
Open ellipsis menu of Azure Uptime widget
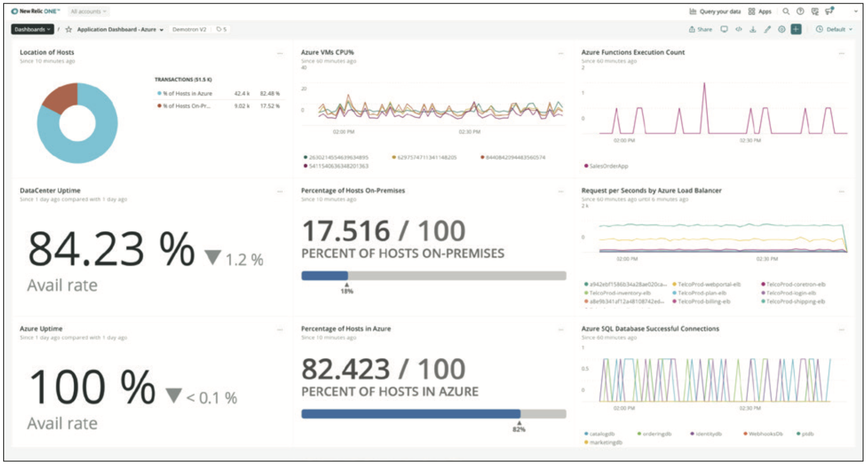point(280,330)
